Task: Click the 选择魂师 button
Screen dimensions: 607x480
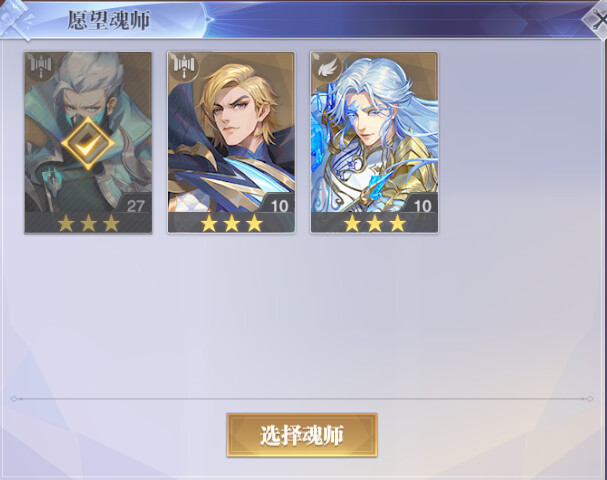Action: coord(302,435)
